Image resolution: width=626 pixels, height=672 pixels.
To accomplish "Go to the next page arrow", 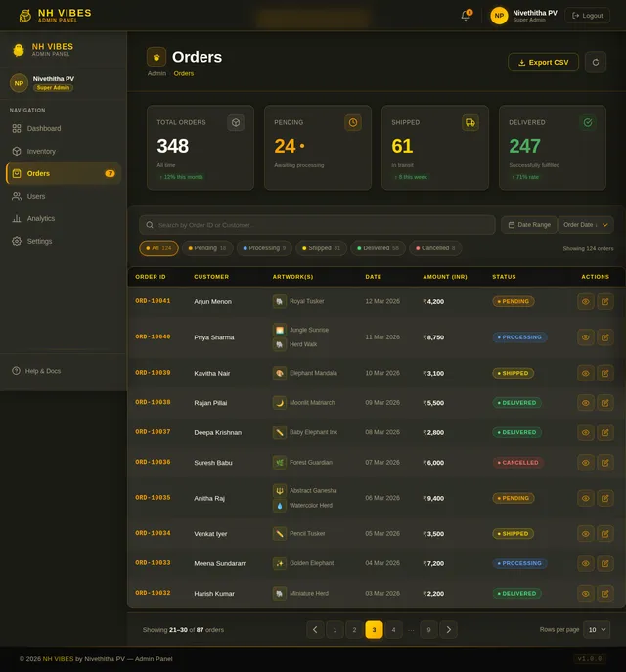I will tap(448, 630).
